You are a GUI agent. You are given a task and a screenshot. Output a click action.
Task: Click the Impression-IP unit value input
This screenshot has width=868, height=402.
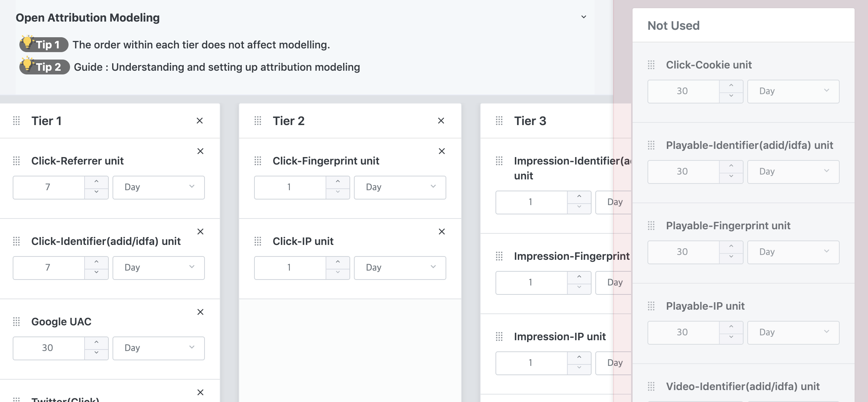pos(531,363)
